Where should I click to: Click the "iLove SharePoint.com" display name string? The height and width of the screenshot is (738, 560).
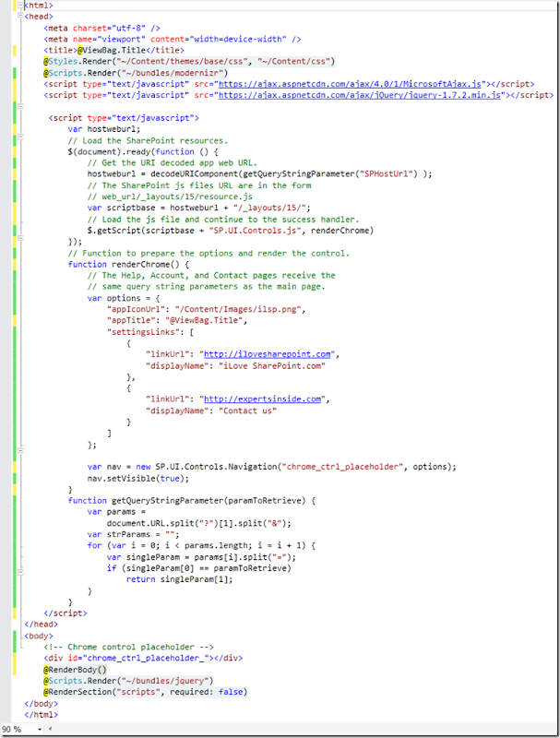[x=272, y=366]
